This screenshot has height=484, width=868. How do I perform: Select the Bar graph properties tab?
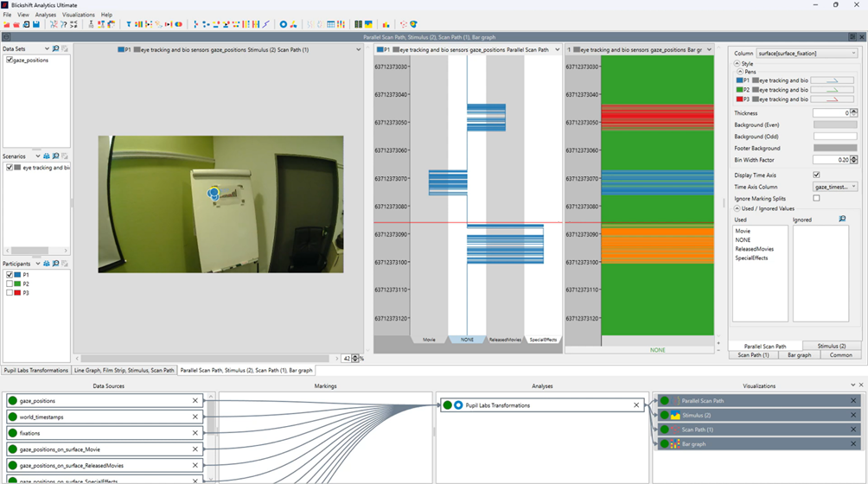point(799,355)
